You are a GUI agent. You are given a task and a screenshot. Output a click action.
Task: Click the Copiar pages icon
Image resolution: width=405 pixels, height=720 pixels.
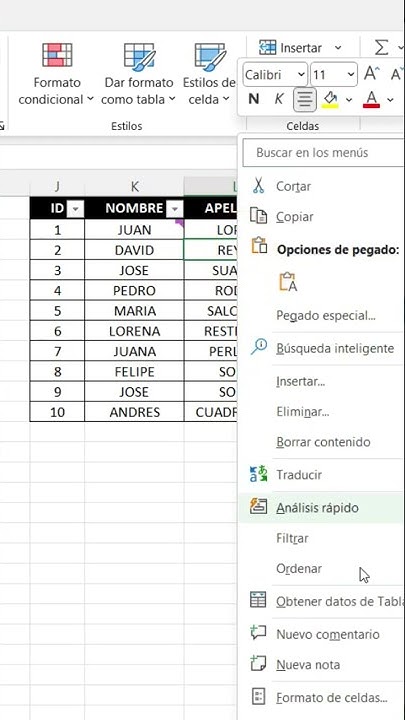tap(259, 216)
